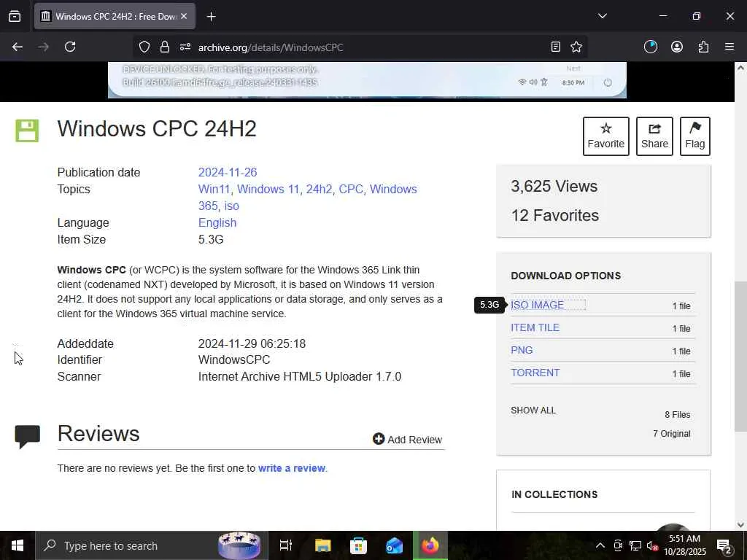Screen dimensions: 747x560
Task: Go back to the previous page
Action: (18, 47)
